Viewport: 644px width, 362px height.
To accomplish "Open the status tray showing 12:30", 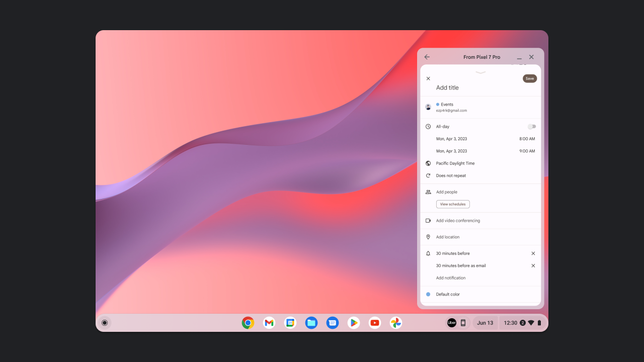I will coord(522,323).
